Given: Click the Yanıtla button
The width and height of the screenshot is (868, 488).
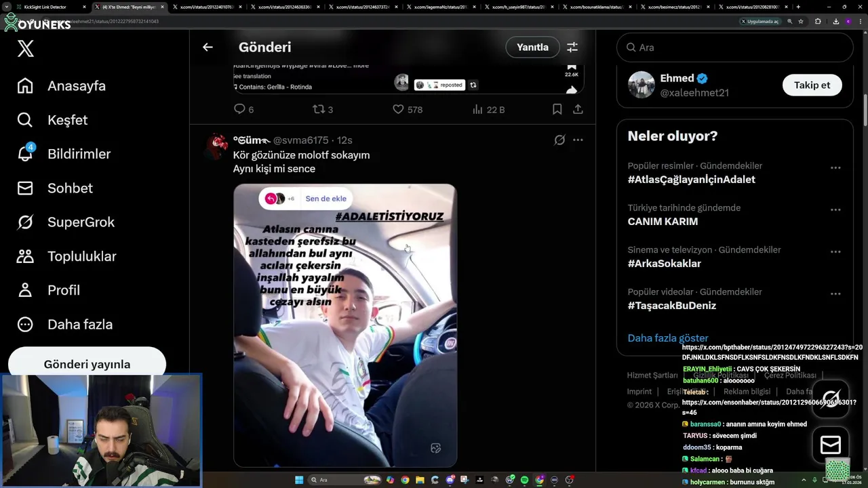Looking at the screenshot, I should pos(532,47).
